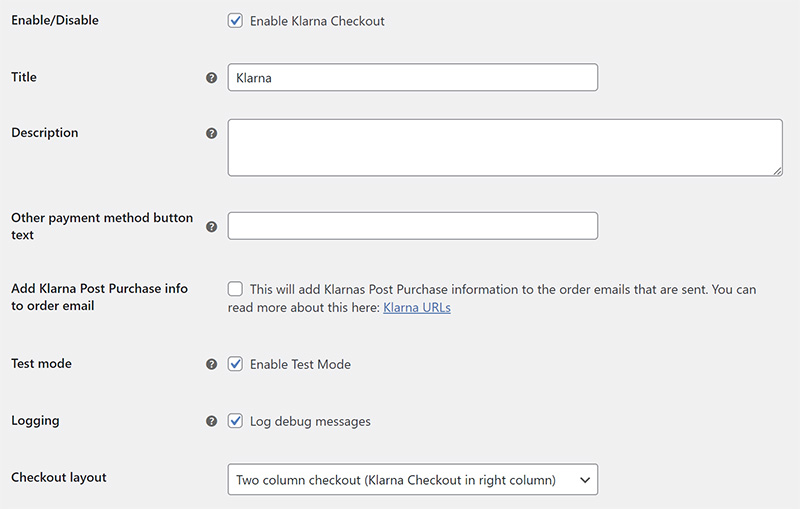Click the 'Enable Klarna Checkout' label text
Viewport: 800px width, 509px height.
[317, 21]
